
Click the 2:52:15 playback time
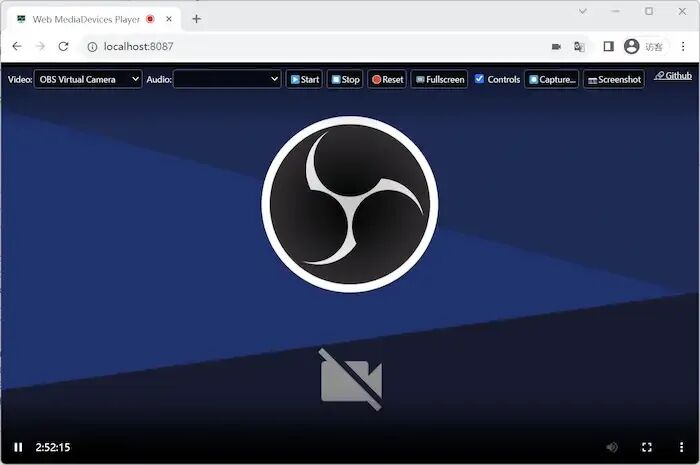coord(53,447)
